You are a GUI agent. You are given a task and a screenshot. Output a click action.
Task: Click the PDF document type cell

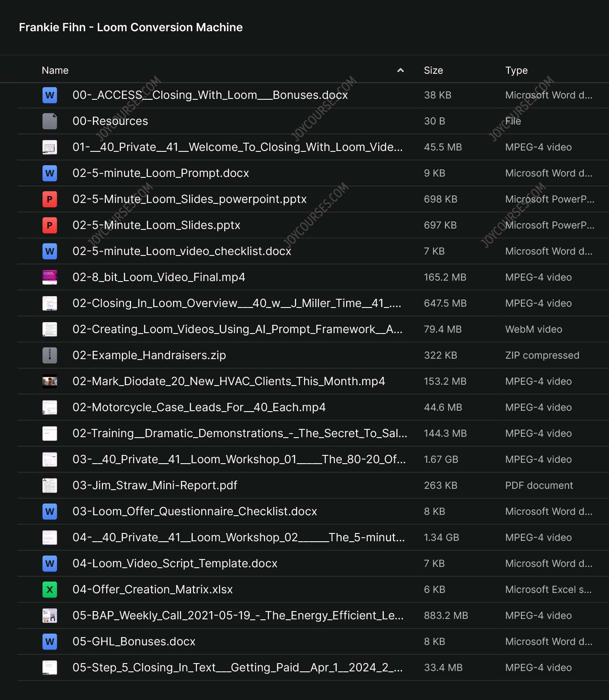pyautogui.click(x=539, y=485)
